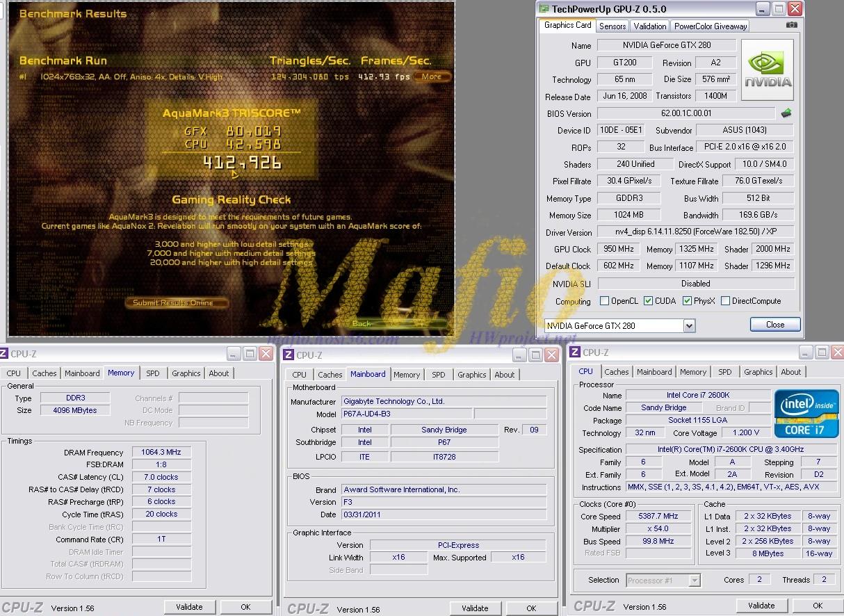The height and width of the screenshot is (616, 844).
Task: Enable the DirectCompute checkbox
Action: 725,301
